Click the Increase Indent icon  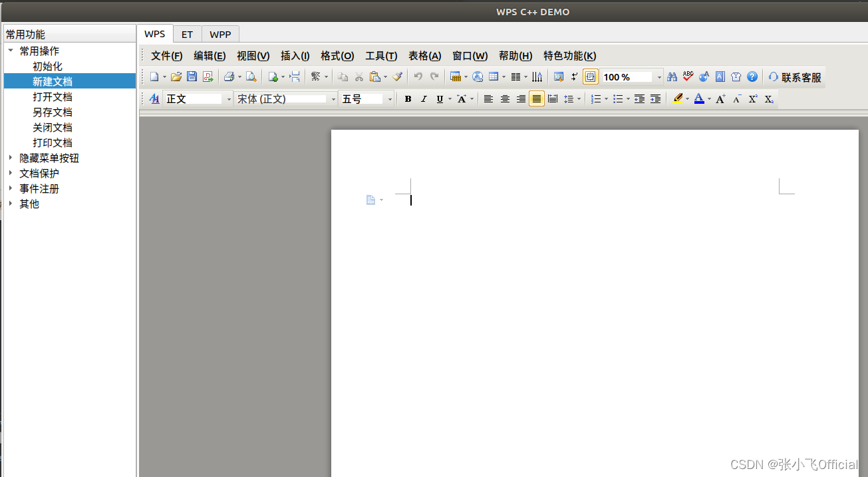(655, 98)
